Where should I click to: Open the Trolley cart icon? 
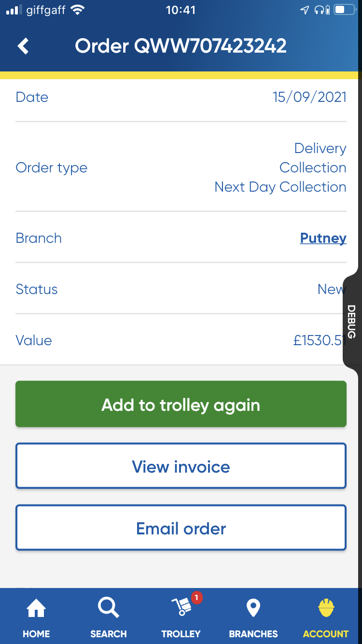click(x=181, y=607)
